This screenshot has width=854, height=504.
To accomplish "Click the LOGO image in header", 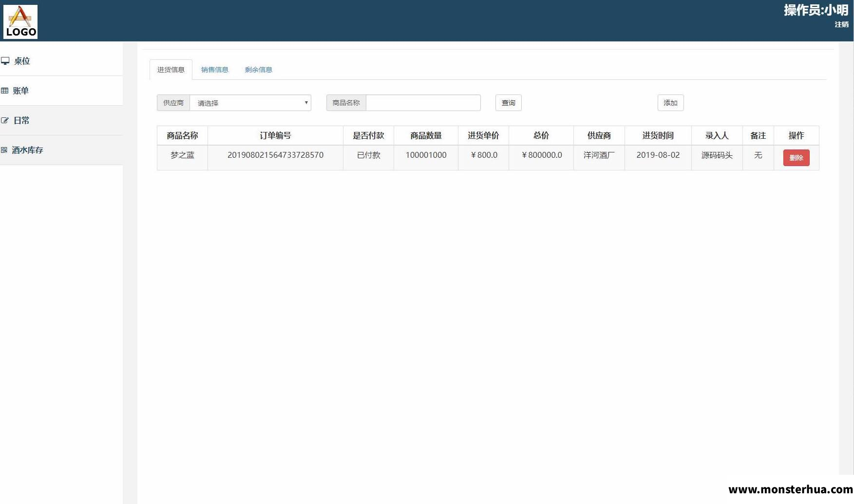I will click(20, 22).
